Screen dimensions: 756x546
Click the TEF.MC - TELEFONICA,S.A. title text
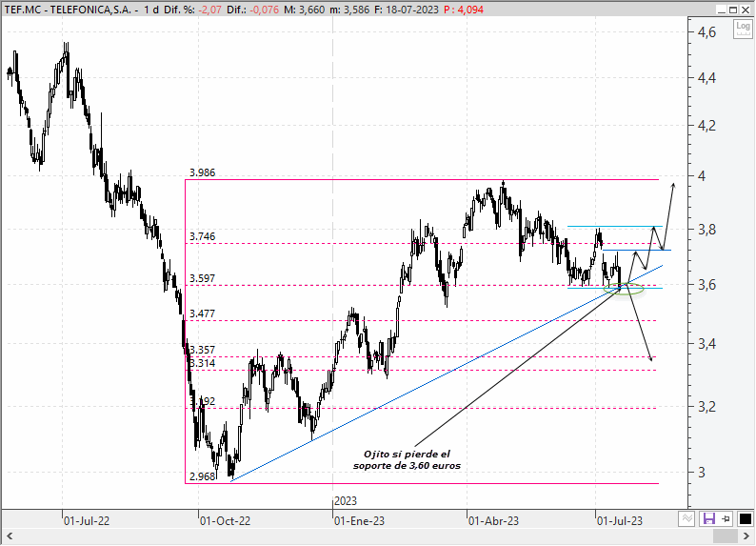point(68,10)
